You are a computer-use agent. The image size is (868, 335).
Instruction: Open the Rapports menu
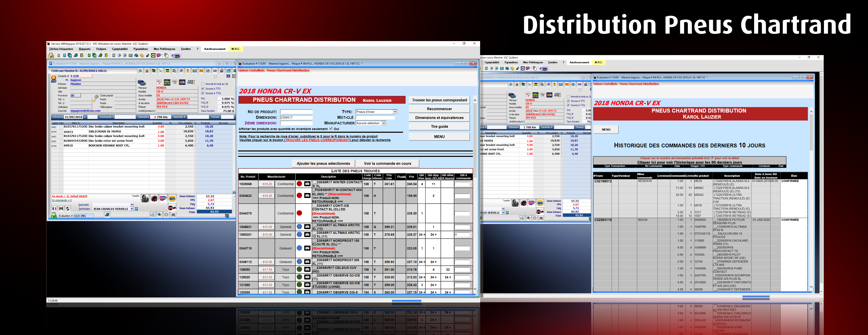pyautogui.click(x=85, y=49)
